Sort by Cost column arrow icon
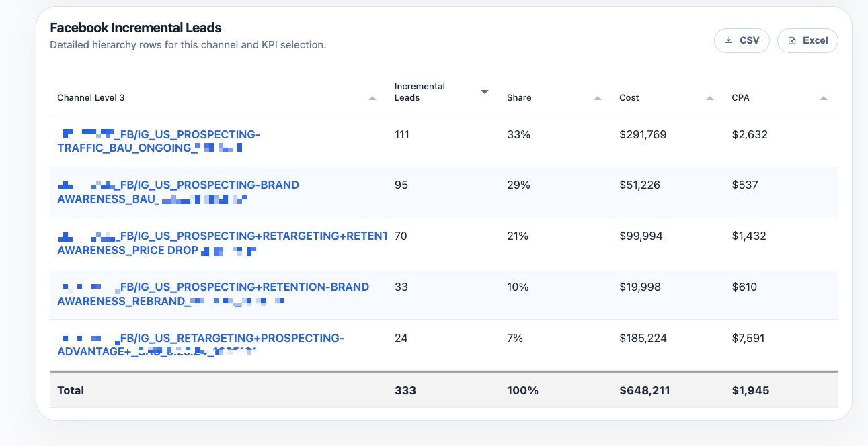The image size is (868, 446). coord(710,98)
